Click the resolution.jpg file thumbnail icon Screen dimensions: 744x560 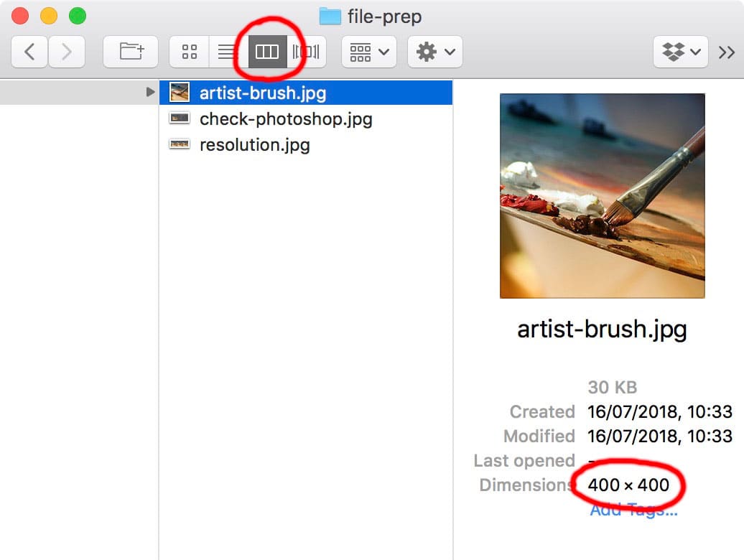coord(179,144)
